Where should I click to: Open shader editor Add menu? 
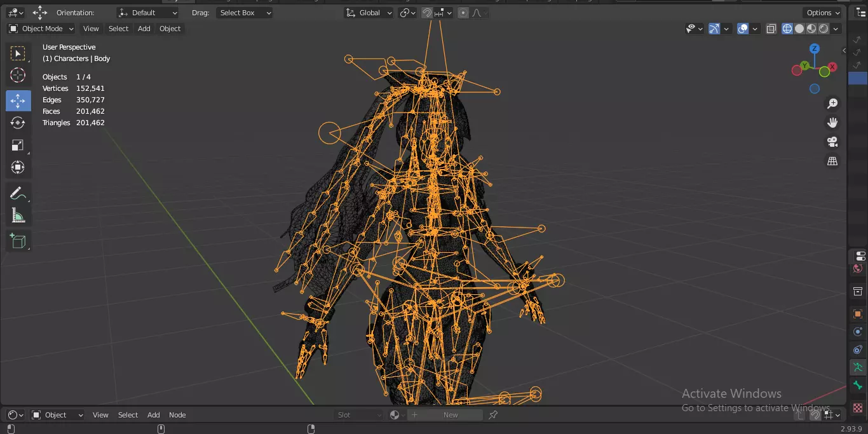click(154, 415)
